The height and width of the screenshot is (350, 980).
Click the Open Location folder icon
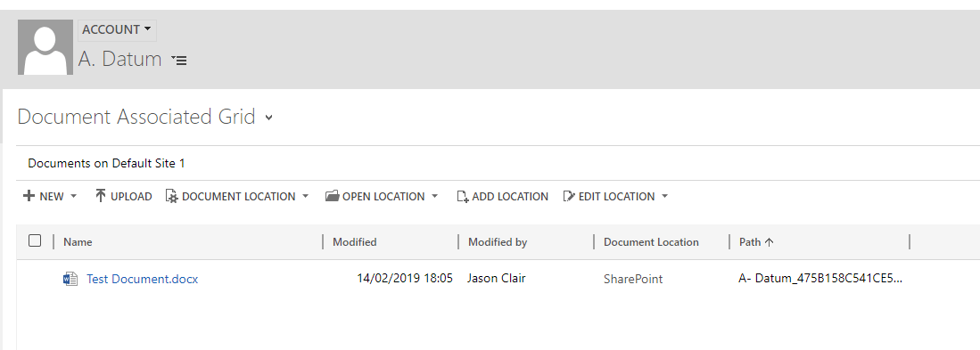click(x=333, y=196)
